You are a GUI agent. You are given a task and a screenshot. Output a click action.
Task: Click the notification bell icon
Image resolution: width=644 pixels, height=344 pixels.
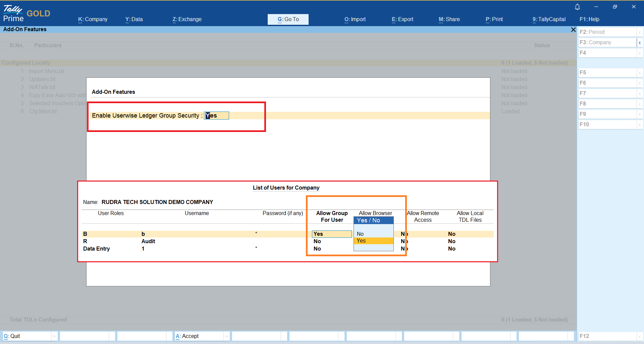pos(577,7)
